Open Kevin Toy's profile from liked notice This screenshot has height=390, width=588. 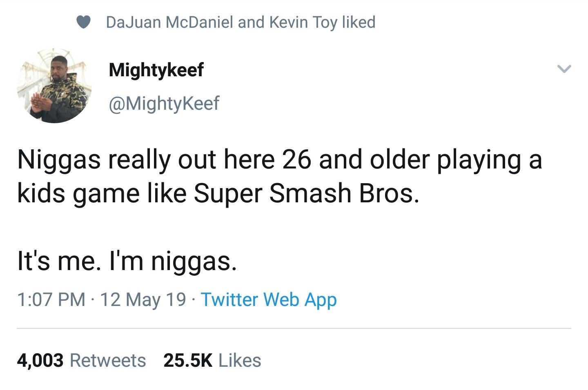click(x=303, y=22)
